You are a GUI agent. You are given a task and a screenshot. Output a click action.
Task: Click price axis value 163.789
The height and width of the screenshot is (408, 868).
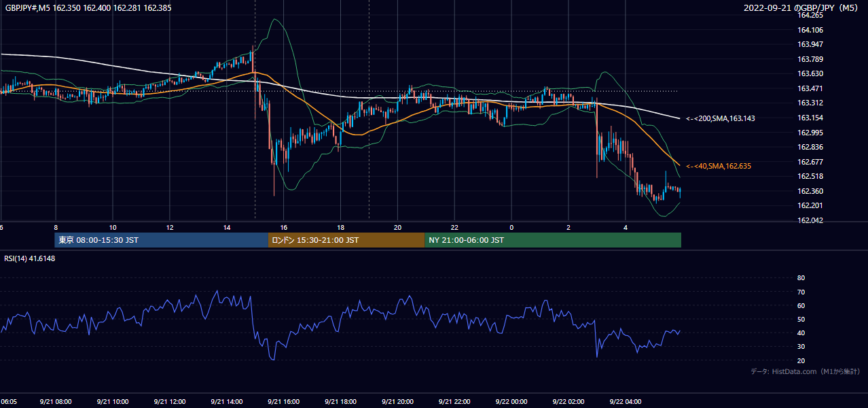(810, 59)
